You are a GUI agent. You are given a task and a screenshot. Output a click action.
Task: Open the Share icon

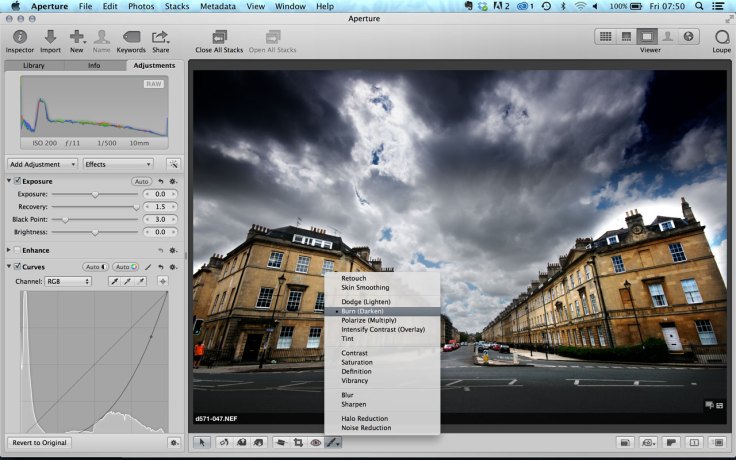point(160,37)
